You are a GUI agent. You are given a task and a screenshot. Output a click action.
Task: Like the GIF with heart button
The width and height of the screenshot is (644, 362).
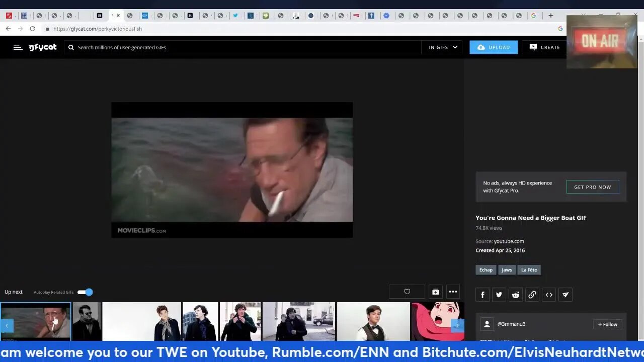pos(407,292)
